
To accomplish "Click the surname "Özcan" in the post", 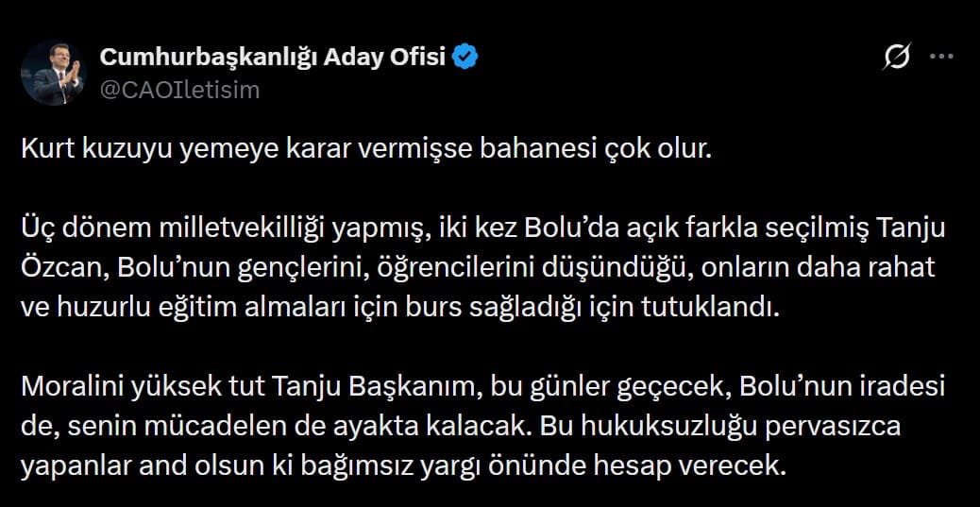I will pyautogui.click(x=62, y=266).
